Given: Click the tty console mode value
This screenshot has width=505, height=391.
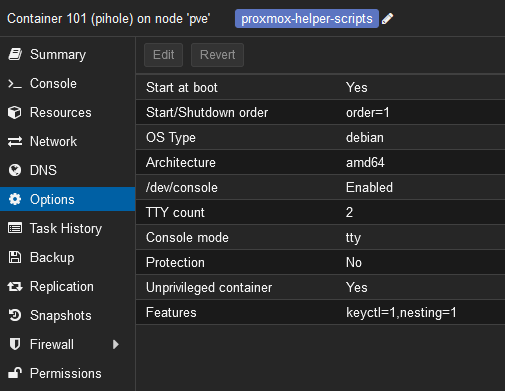Looking at the screenshot, I should [x=353, y=238].
